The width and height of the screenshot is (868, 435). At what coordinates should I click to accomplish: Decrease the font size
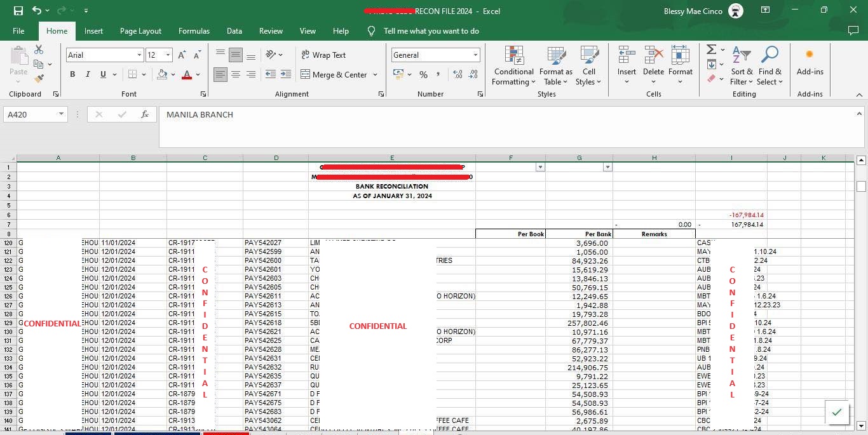tap(197, 55)
